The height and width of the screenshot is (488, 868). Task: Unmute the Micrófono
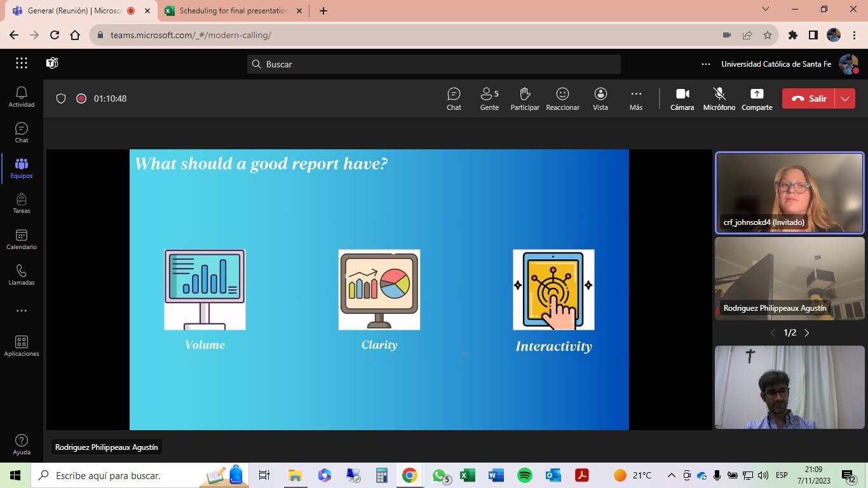pyautogui.click(x=719, y=98)
